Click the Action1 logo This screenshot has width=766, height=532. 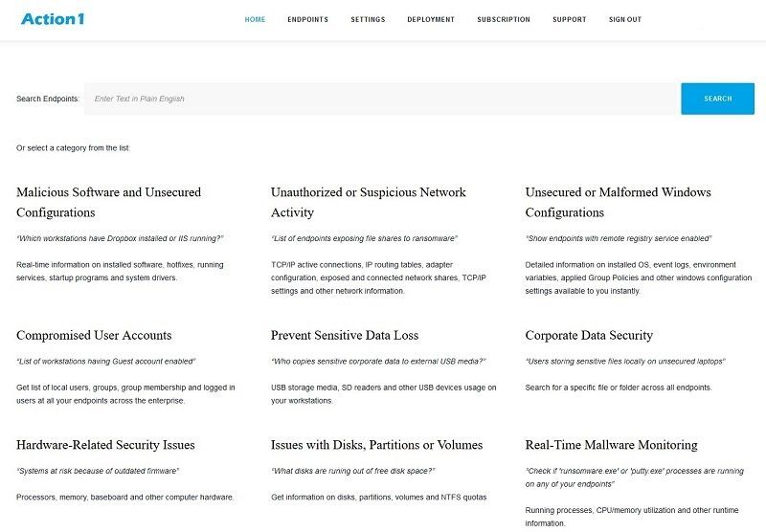[x=53, y=19]
